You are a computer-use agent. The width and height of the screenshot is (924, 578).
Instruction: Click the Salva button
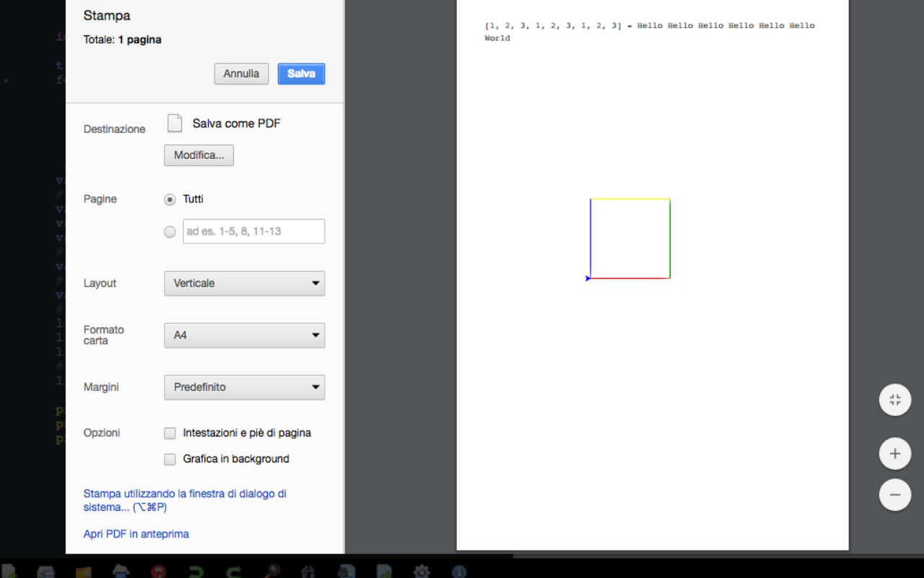(301, 74)
